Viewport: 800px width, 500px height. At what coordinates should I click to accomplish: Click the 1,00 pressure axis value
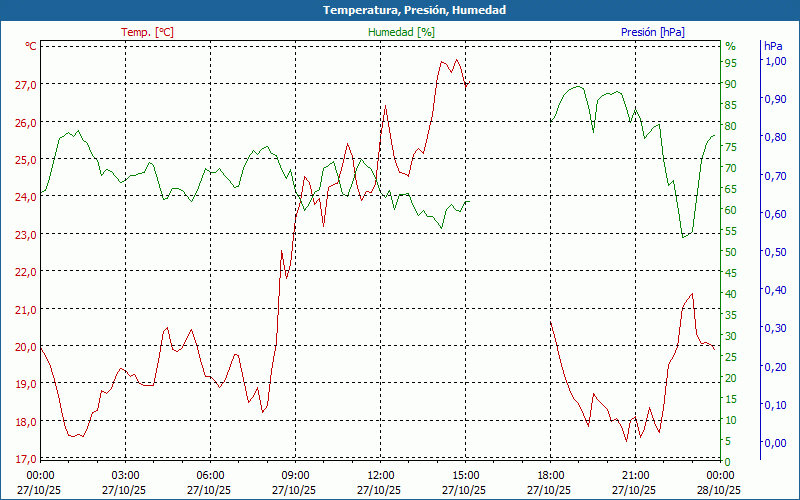(x=775, y=61)
